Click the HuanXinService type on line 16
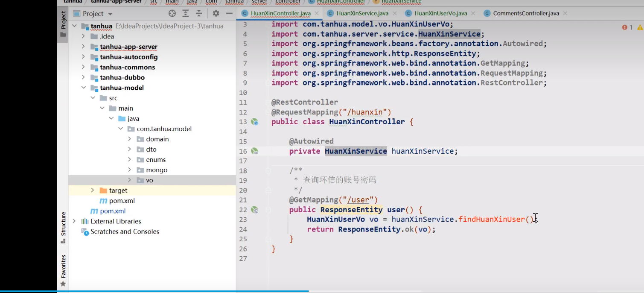Image resolution: width=644 pixels, height=293 pixels. coord(356,151)
